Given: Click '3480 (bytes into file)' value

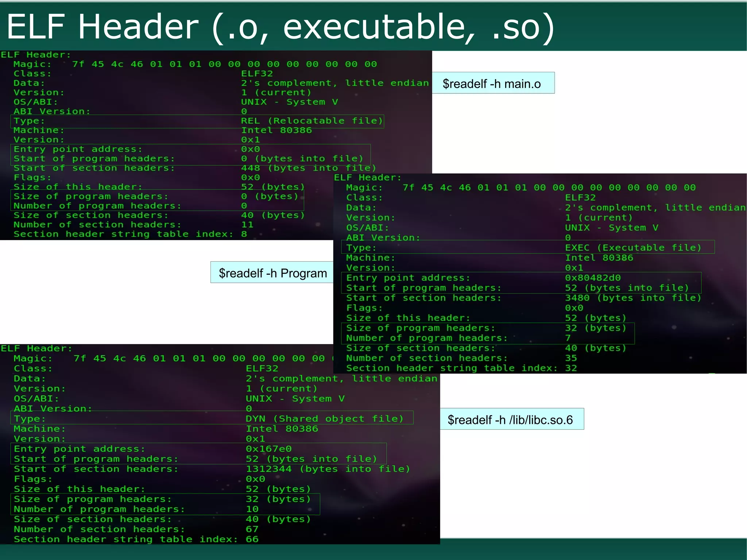Looking at the screenshot, I should coord(633,298).
